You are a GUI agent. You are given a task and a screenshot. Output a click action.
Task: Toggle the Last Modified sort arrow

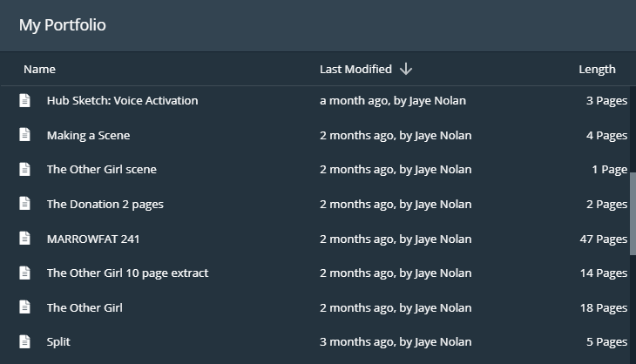(x=406, y=69)
